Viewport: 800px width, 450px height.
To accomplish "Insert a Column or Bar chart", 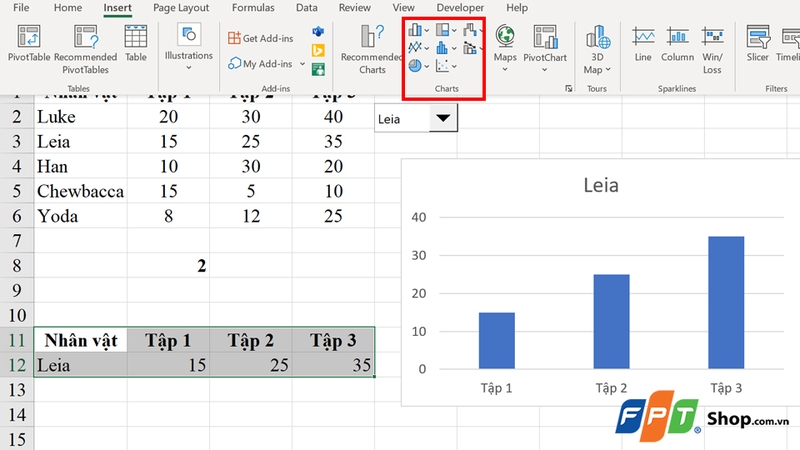I will (x=415, y=30).
